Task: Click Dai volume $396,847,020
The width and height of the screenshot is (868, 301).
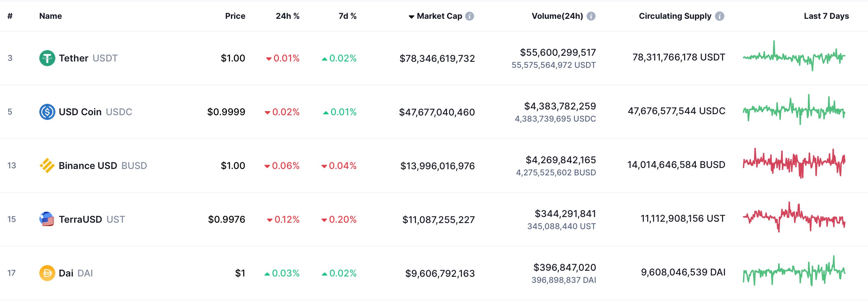Action: coord(565,267)
